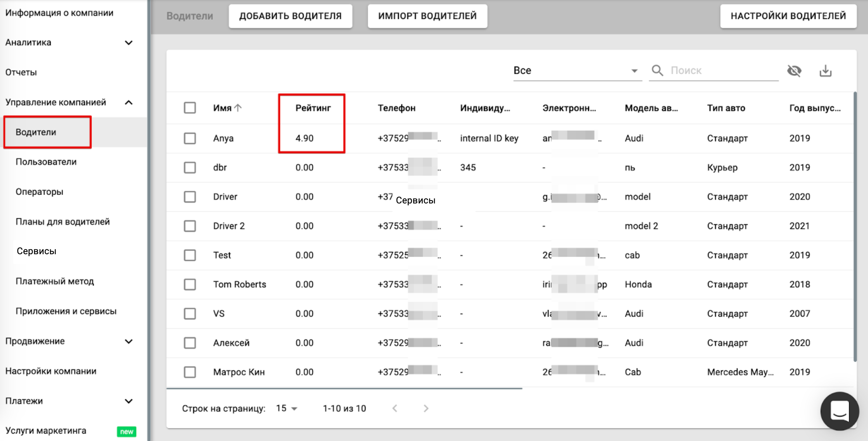Expand the Аналитика menu section
The height and width of the screenshot is (441, 868).
128,43
